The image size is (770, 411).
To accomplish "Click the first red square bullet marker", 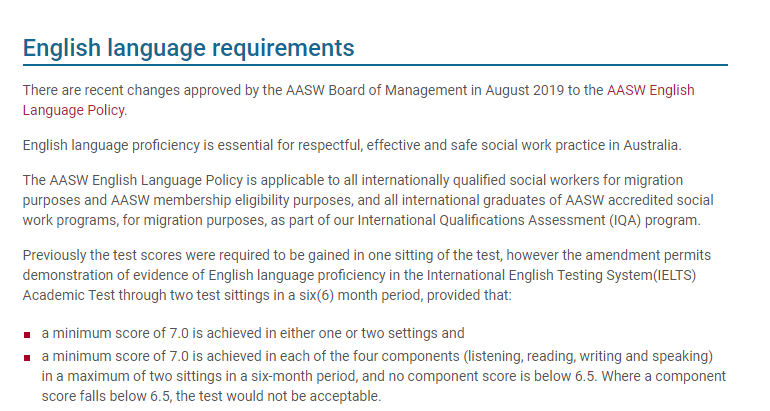I will coord(27,333).
